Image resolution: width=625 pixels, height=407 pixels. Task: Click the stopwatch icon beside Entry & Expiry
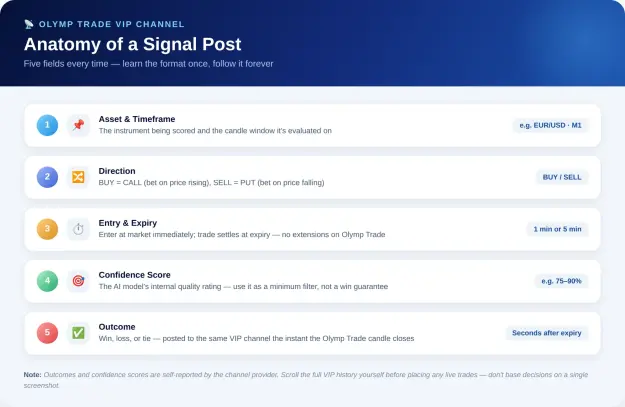(x=78, y=229)
